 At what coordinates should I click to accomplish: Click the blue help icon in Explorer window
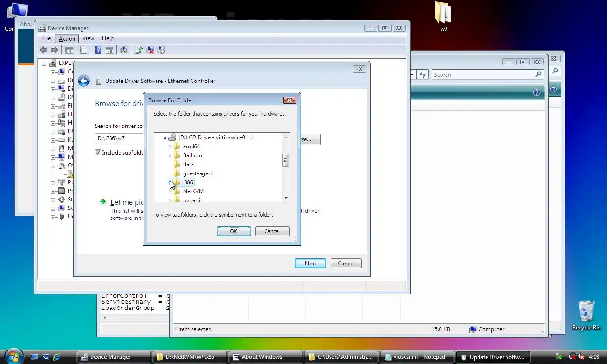point(536,93)
